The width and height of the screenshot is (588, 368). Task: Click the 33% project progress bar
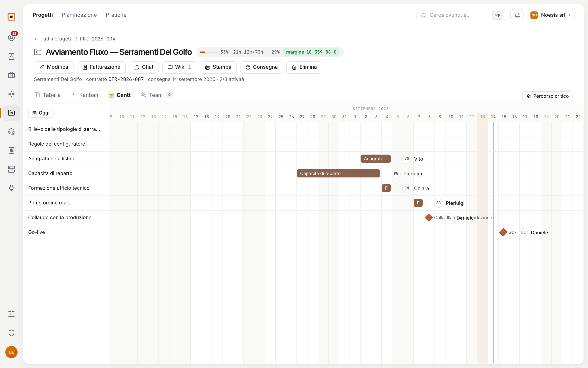point(208,52)
